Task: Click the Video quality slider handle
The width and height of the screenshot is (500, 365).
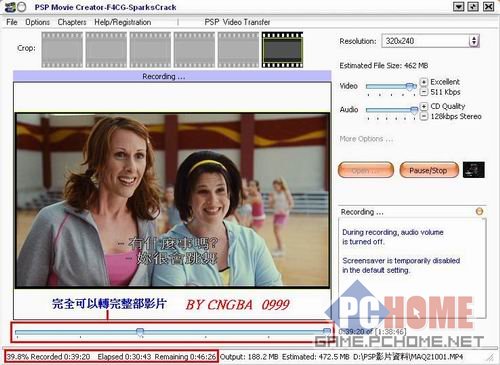Action: coord(410,87)
